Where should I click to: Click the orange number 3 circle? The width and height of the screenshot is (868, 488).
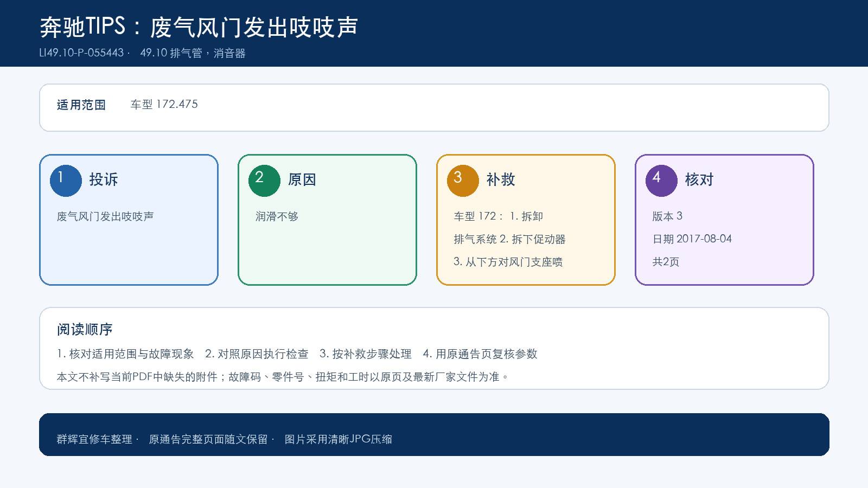pyautogui.click(x=463, y=181)
